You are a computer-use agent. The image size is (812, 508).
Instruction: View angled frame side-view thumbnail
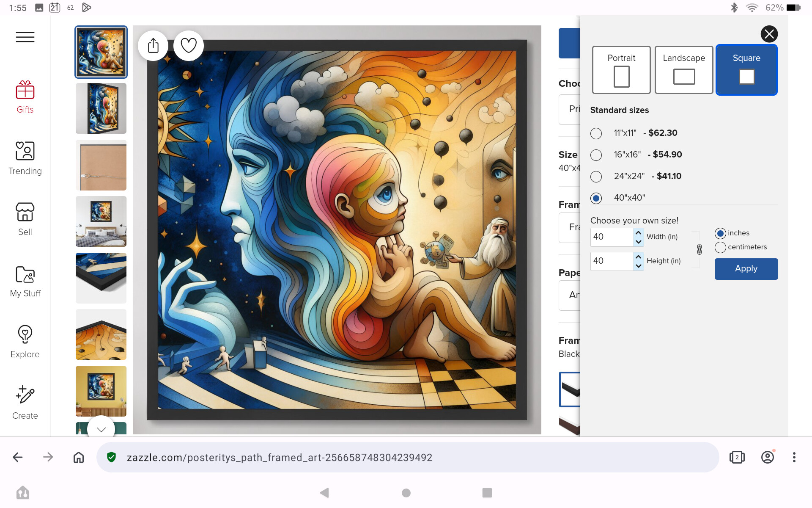(101, 108)
